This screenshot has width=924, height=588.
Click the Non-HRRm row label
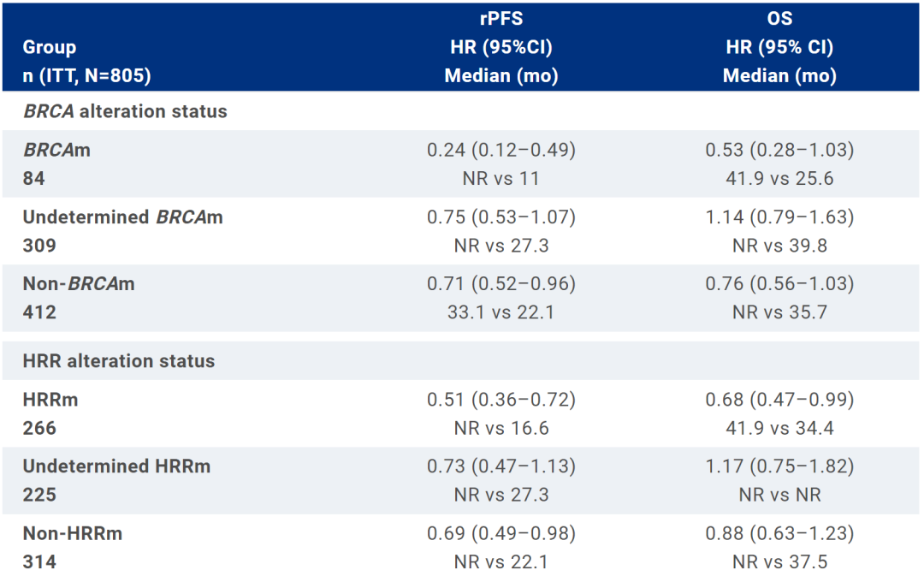pyautogui.click(x=73, y=532)
